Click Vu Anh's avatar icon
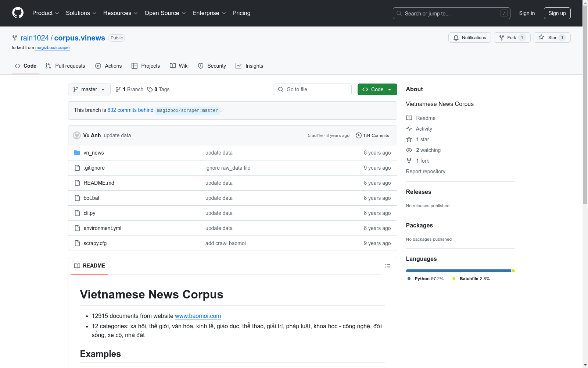This screenshot has height=368, width=588. [77, 135]
